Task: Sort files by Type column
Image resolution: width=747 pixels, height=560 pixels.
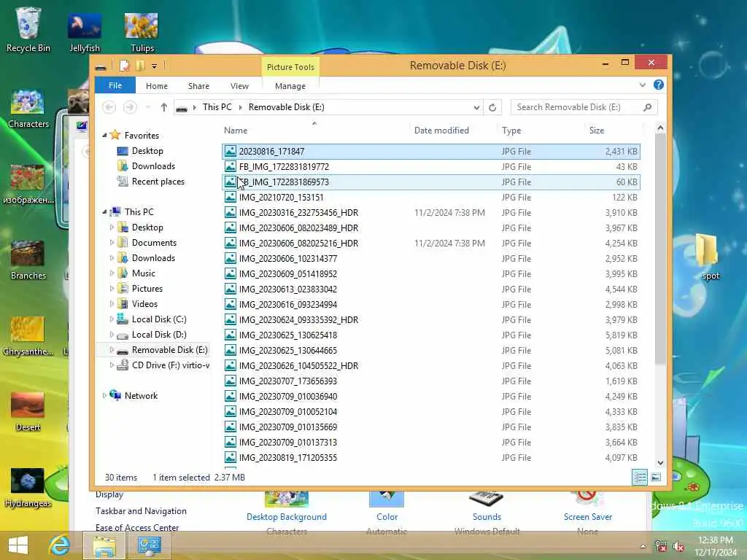Action: click(x=541, y=130)
